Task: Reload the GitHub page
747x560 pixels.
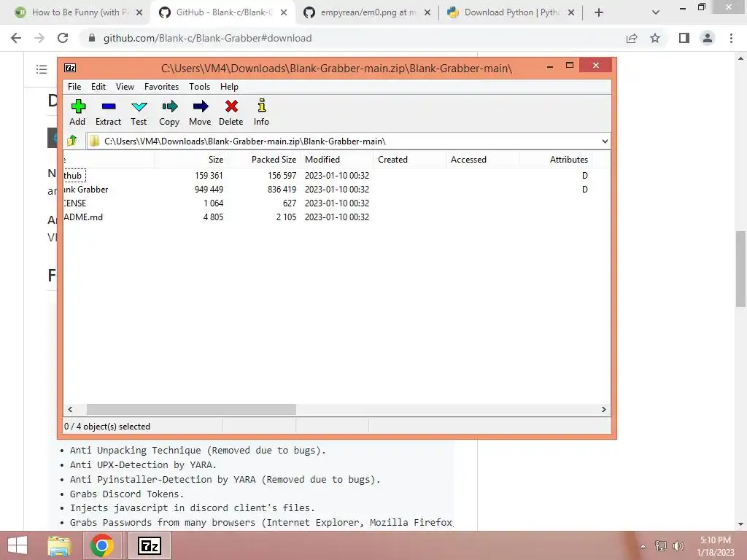Action: [x=63, y=38]
